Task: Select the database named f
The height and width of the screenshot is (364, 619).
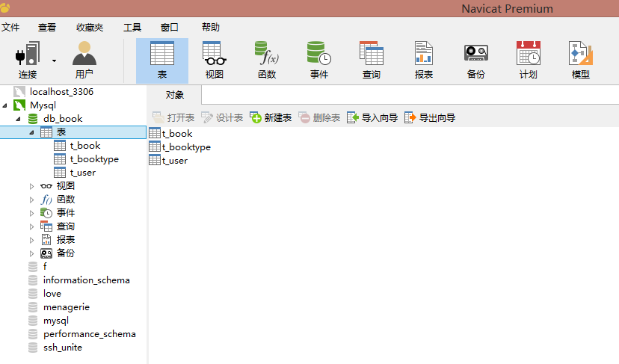Action: 45,267
